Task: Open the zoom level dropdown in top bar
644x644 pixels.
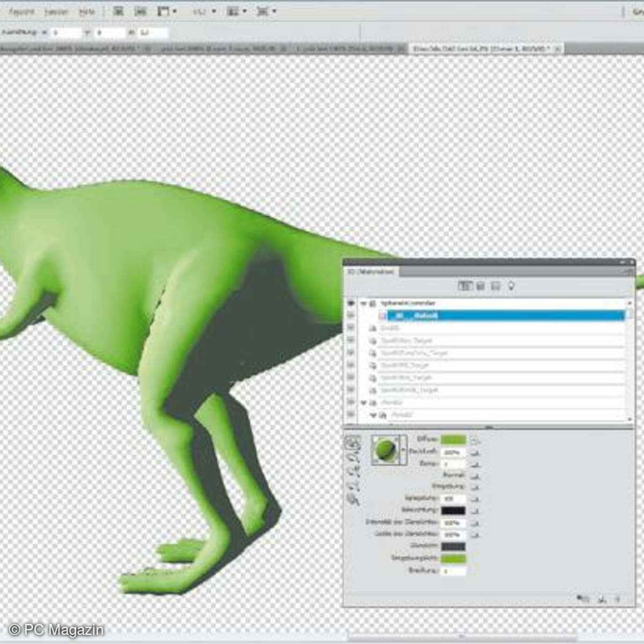Action: (204, 11)
